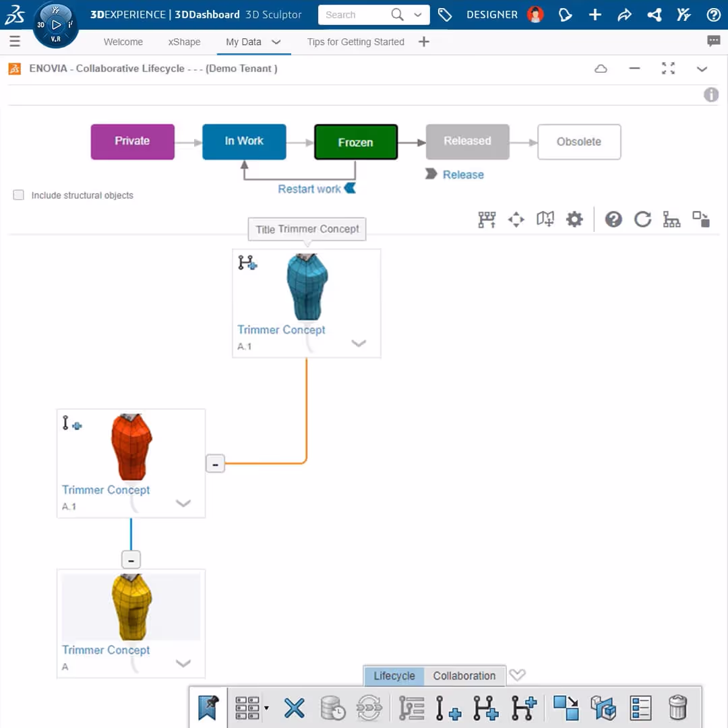Expand the blue Trimmer Concept card chevron

(359, 343)
